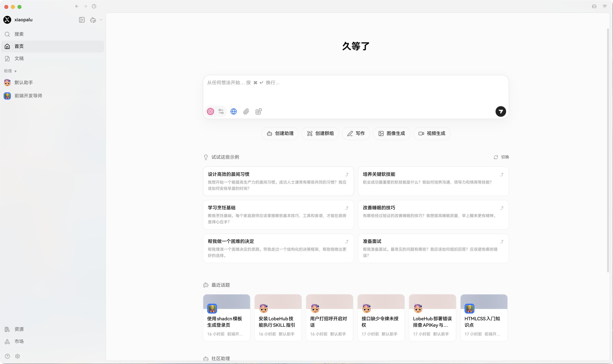The width and height of the screenshot is (613, 364).
Task: Open the HTMLCSS入门知识点 topic card
Action: [x=484, y=318]
